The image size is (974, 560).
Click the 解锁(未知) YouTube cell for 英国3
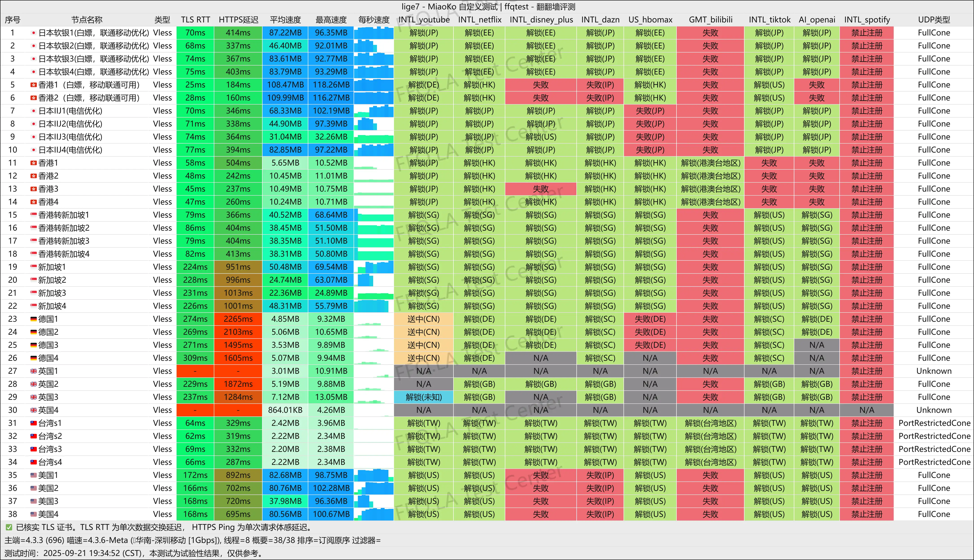click(424, 397)
